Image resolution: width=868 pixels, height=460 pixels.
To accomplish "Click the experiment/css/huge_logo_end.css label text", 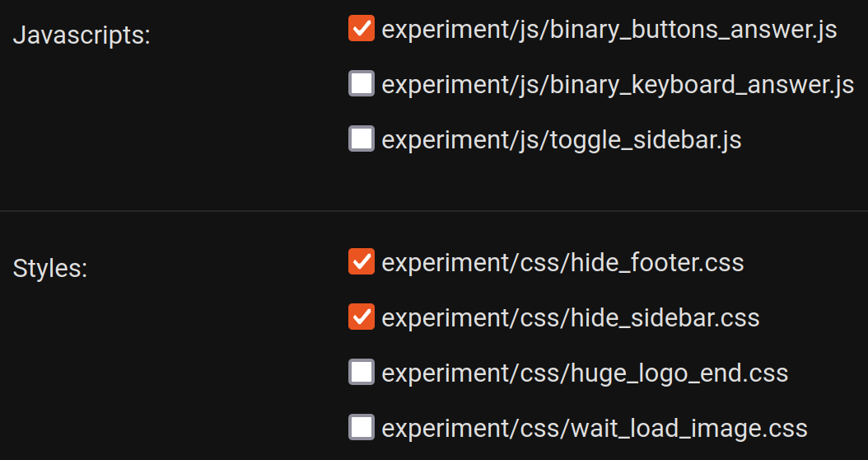I will click(x=585, y=373).
